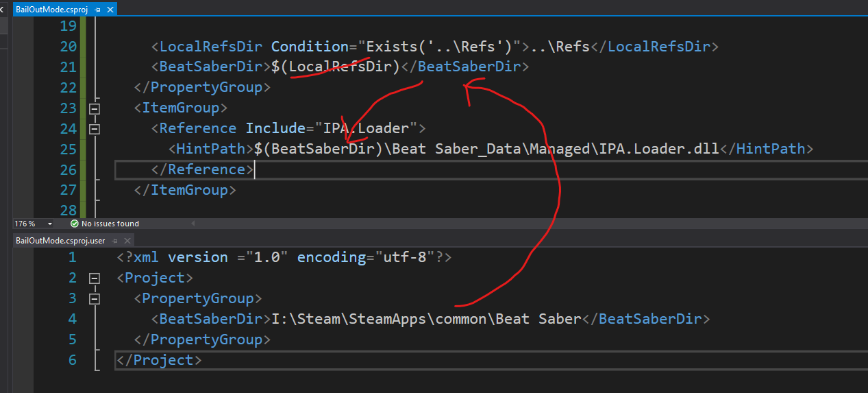Click the horizontal scrollbar left arrow
Screen dimensions: 868x393
click(193, 224)
